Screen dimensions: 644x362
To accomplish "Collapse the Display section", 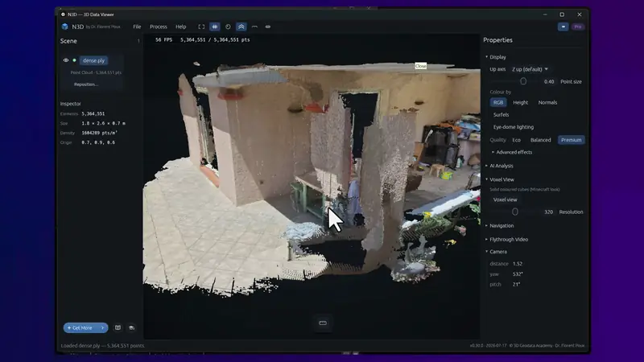I will click(x=496, y=57).
